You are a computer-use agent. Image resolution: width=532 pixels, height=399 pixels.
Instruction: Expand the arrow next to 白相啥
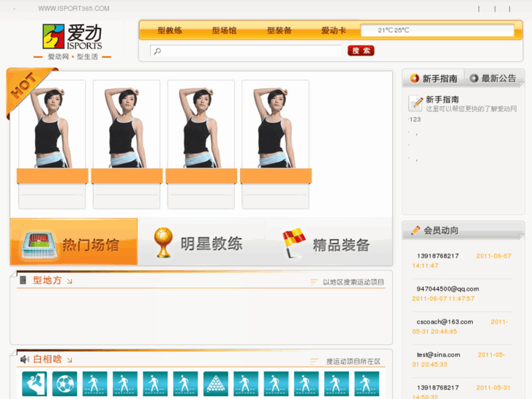point(70,360)
